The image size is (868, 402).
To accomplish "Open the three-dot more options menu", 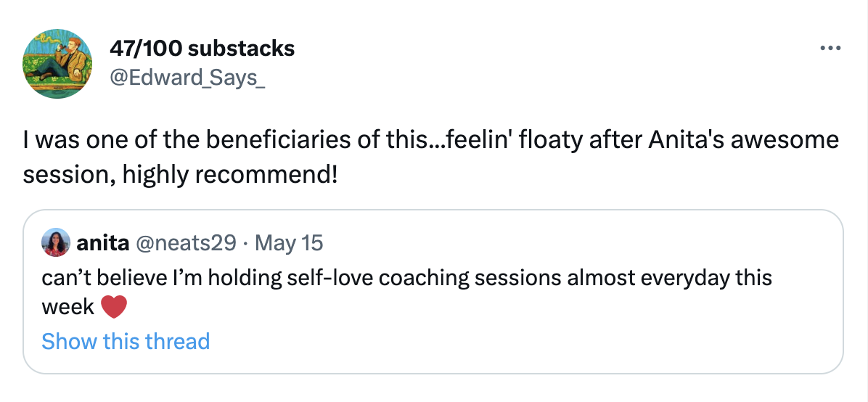I will click(830, 48).
